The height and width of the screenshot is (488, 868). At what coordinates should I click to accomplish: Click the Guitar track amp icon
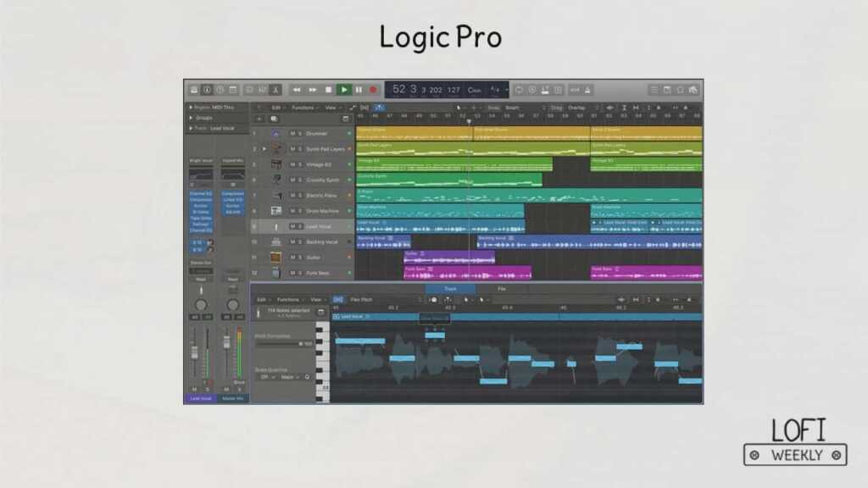275,258
